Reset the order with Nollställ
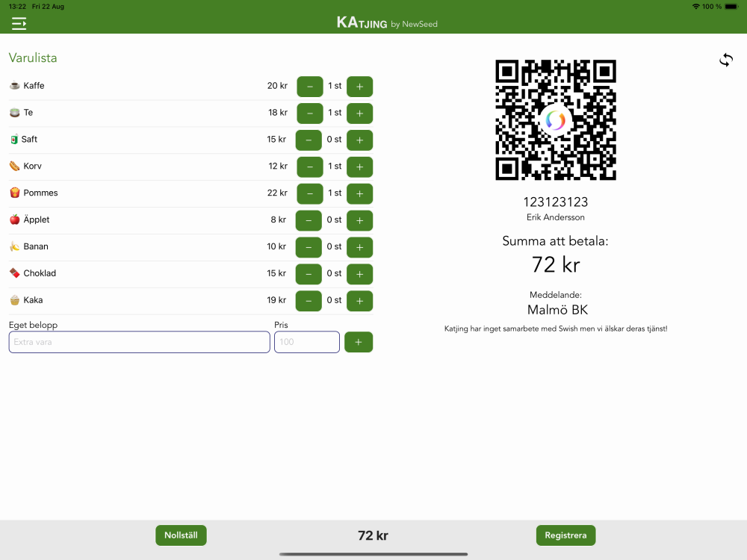747x560 pixels. click(x=181, y=535)
